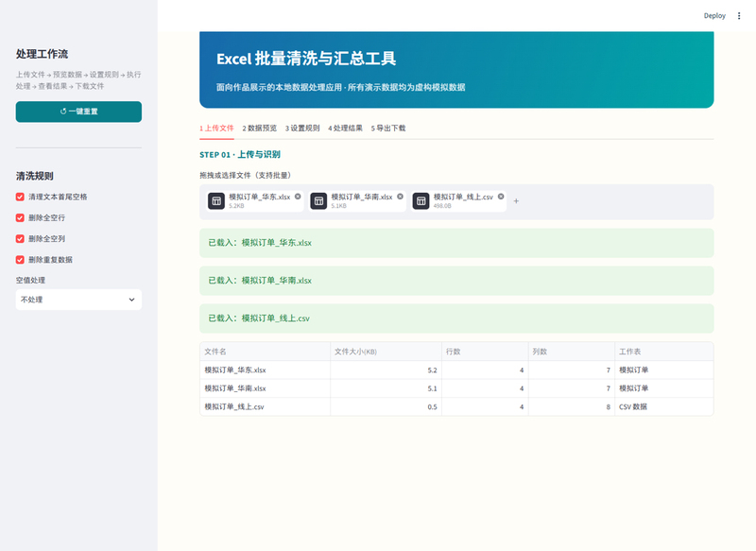756x551 pixels.
Task: Click the column count cell 8
Action: [x=572, y=406]
